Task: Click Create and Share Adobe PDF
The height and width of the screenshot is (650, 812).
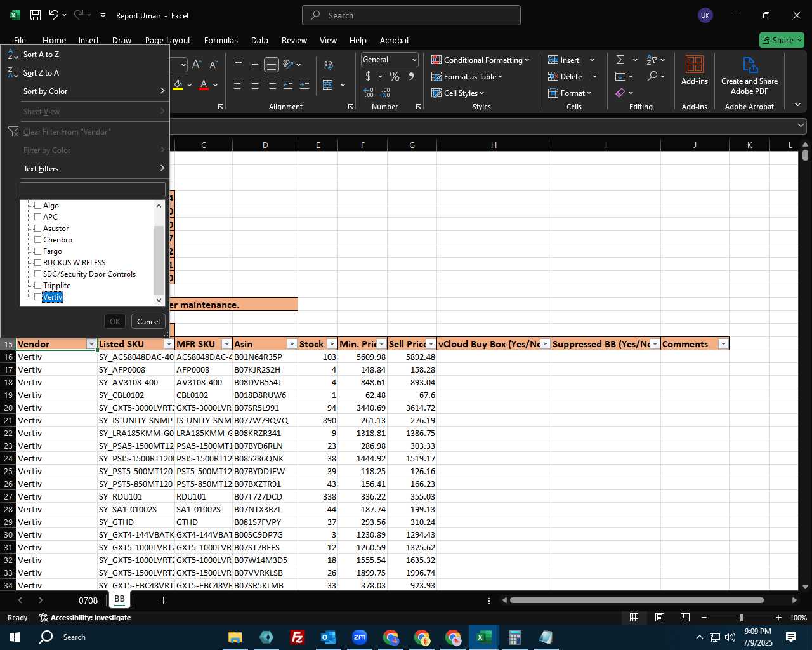Action: coord(749,76)
